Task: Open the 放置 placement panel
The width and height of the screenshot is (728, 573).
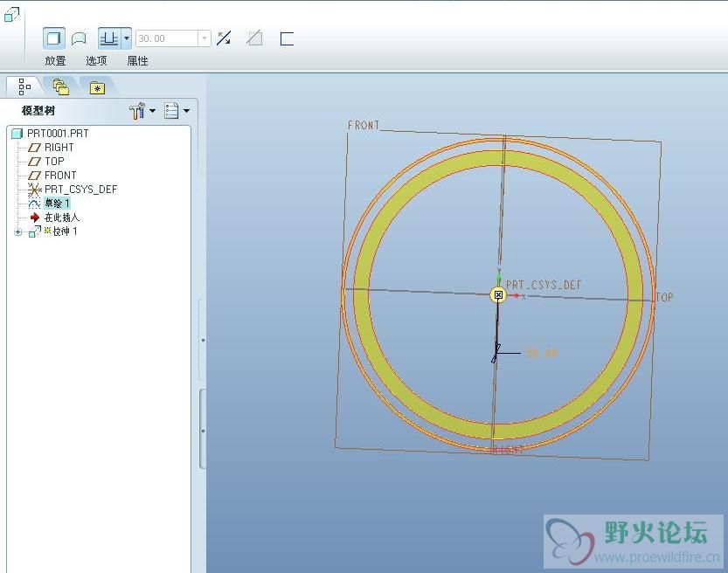Action: [x=55, y=61]
